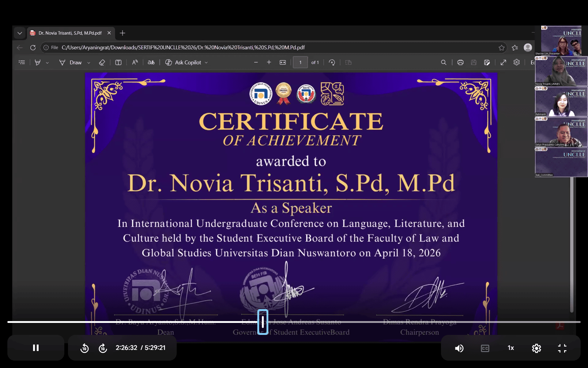
Task: Expand the Ask Copilot dropdown arrow
Action: [x=206, y=63]
